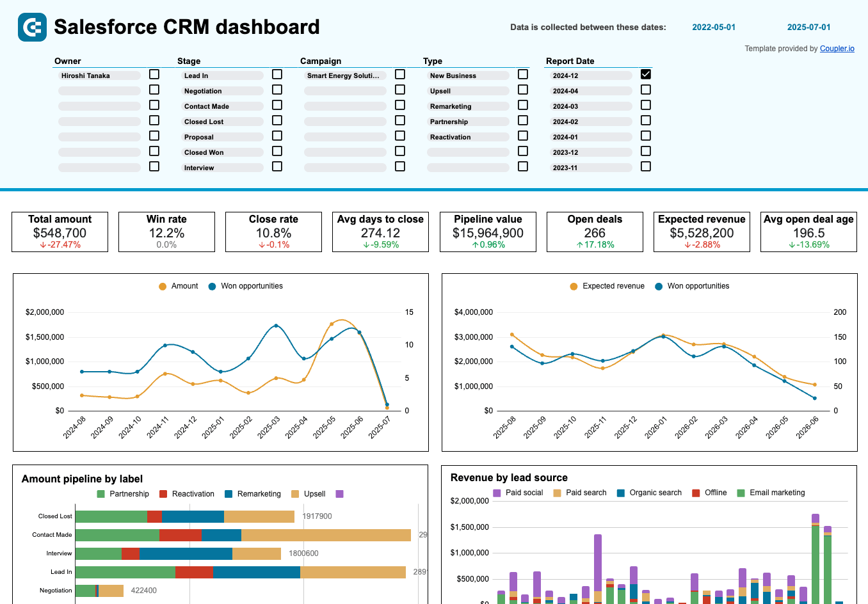Check the Reactivation type checkbox
This screenshot has height=604, width=868.
pyautogui.click(x=523, y=136)
